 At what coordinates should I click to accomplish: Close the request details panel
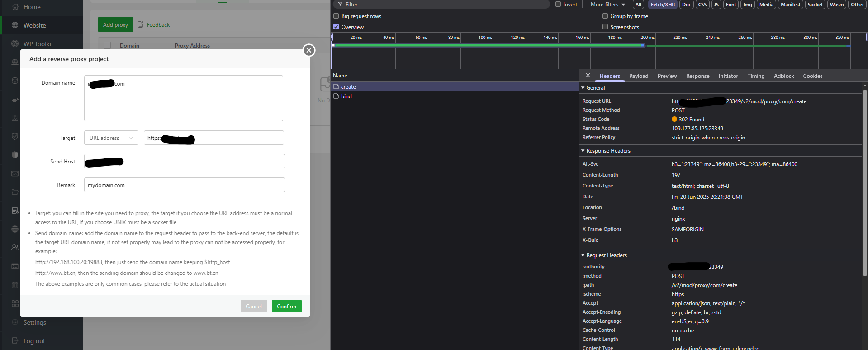(588, 76)
